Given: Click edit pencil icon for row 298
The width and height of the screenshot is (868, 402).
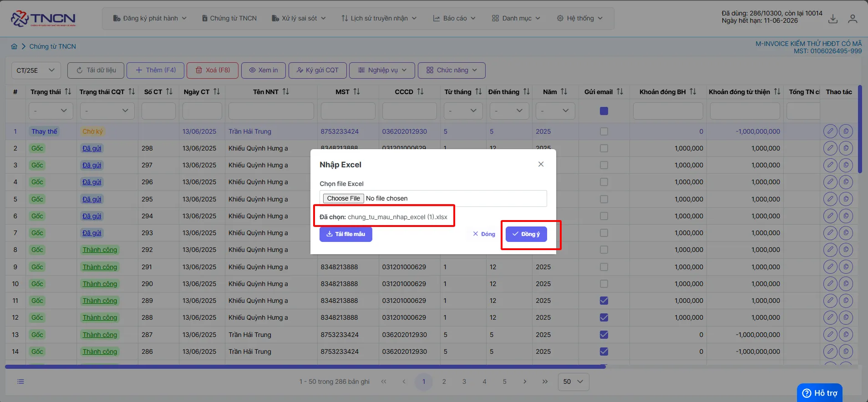Looking at the screenshot, I should pos(830,148).
